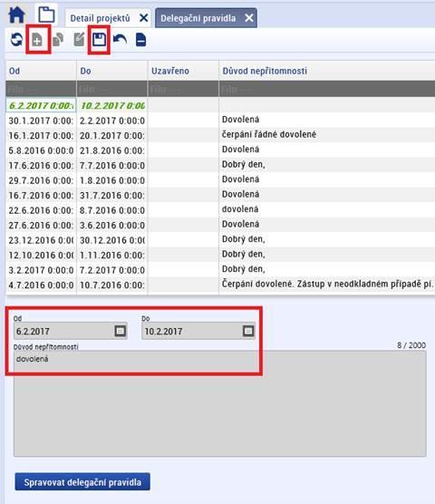Select row starting 30.1.2017 with Dovolená

click(x=220, y=121)
